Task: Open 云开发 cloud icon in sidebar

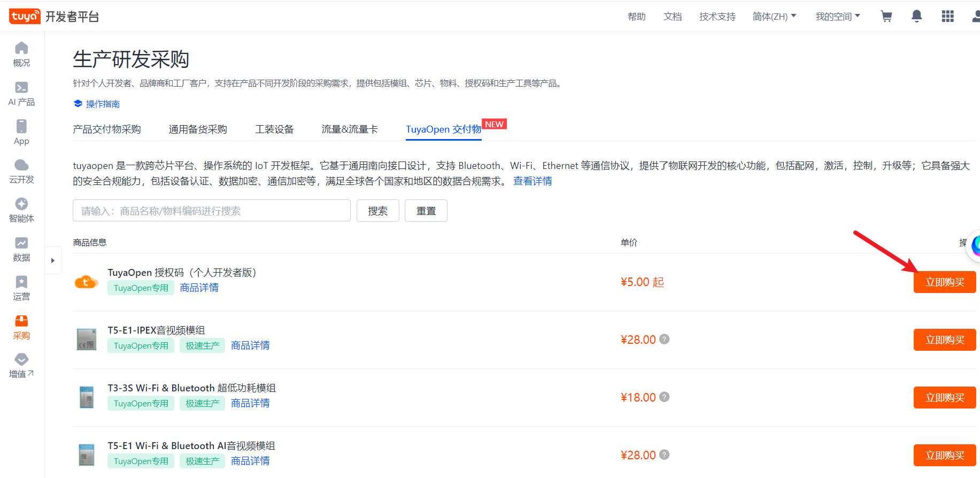Action: pyautogui.click(x=21, y=171)
